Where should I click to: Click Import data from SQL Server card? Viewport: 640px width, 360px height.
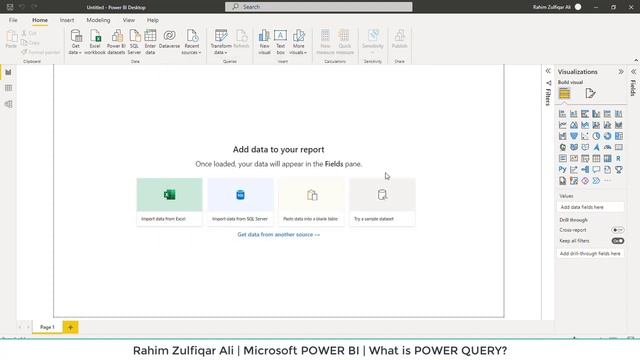(x=240, y=202)
